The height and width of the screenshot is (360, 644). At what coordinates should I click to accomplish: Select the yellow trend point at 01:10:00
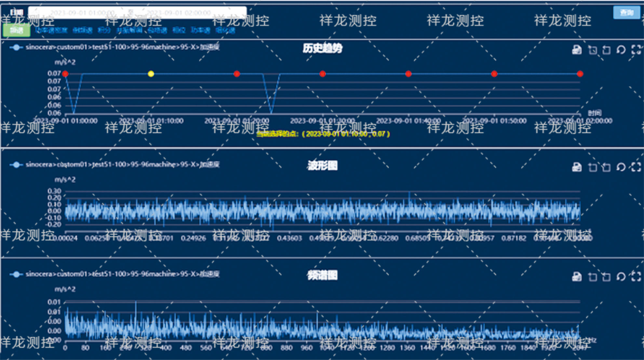point(151,74)
